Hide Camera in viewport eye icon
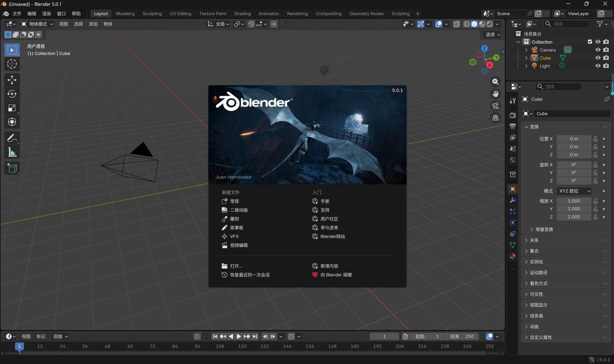614x364 pixels. 598,50
